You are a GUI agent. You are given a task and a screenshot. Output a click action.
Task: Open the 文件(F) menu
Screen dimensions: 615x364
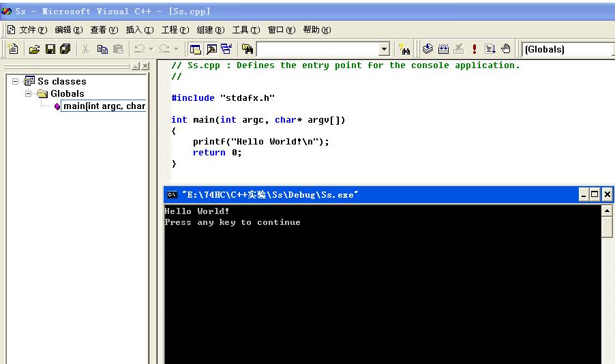tap(33, 30)
